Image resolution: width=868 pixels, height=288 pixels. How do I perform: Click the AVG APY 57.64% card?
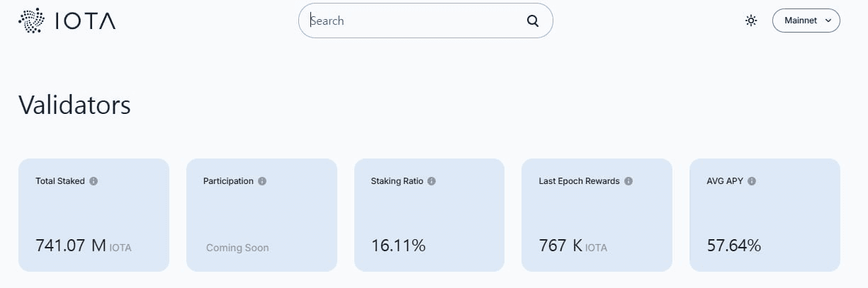coord(765,215)
